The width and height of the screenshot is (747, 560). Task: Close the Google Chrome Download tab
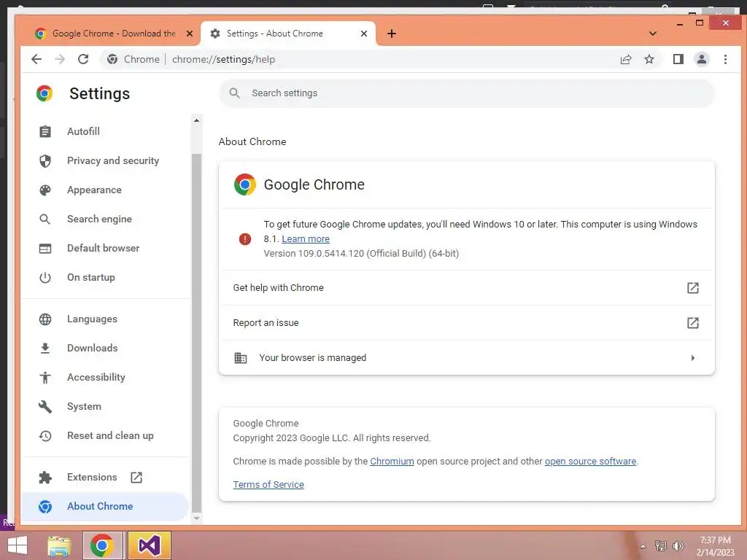click(x=190, y=34)
